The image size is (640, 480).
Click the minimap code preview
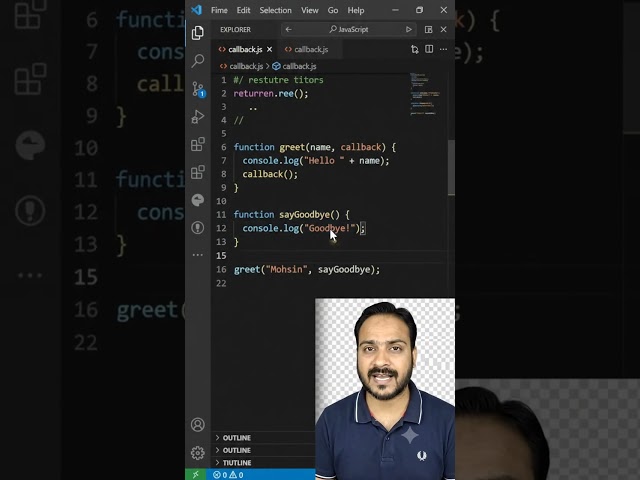pos(424,94)
